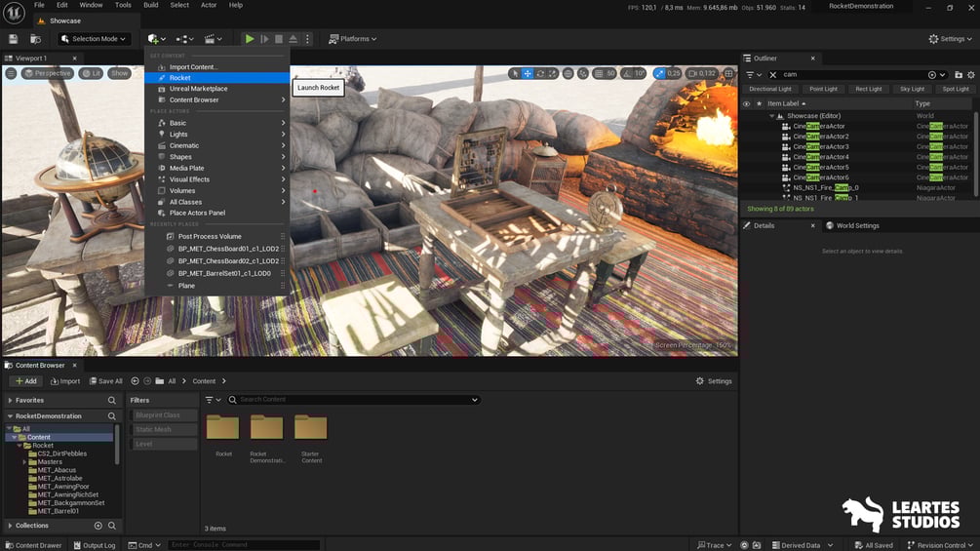Open Outliner settings gear
Screen dimensions: 980x551
[971, 75]
